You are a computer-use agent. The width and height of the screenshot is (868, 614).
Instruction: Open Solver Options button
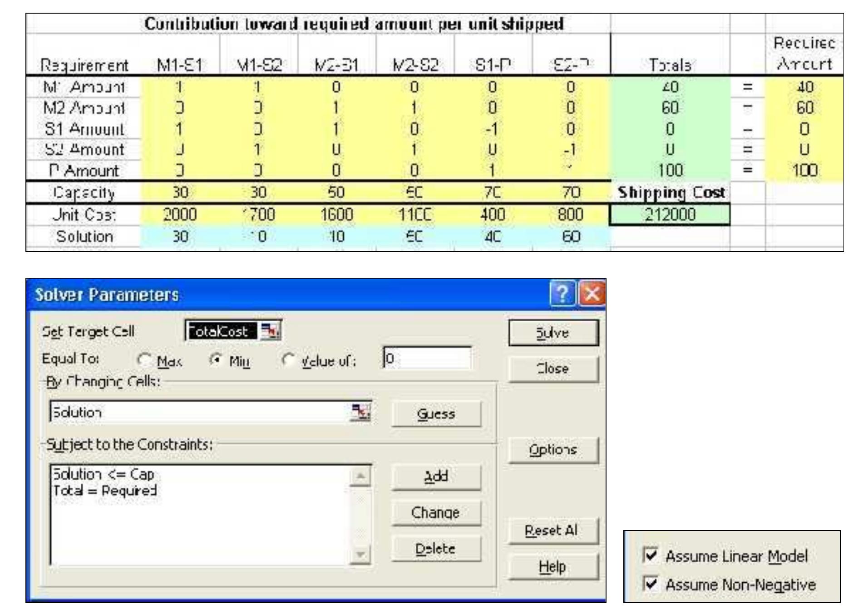pyautogui.click(x=553, y=450)
